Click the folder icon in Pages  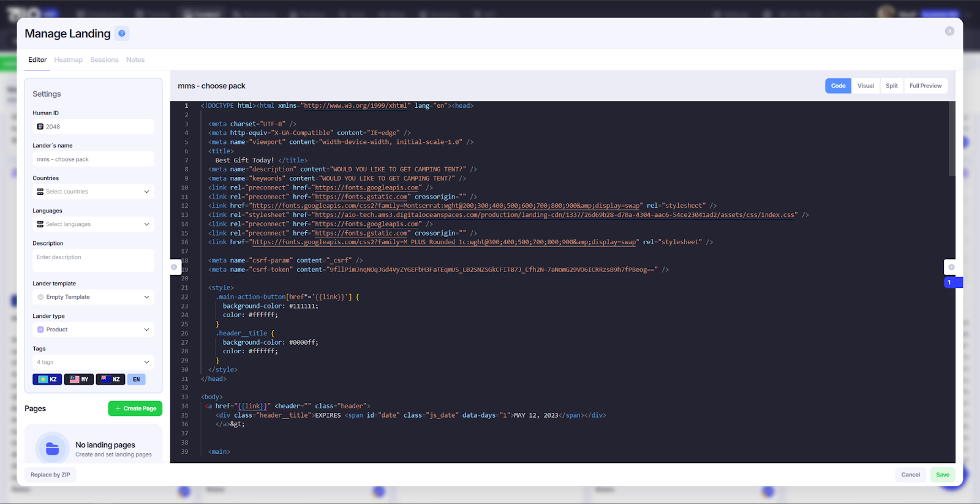(53, 449)
